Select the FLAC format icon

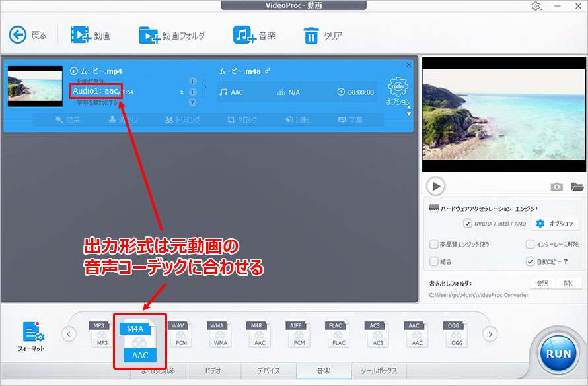[x=338, y=334]
